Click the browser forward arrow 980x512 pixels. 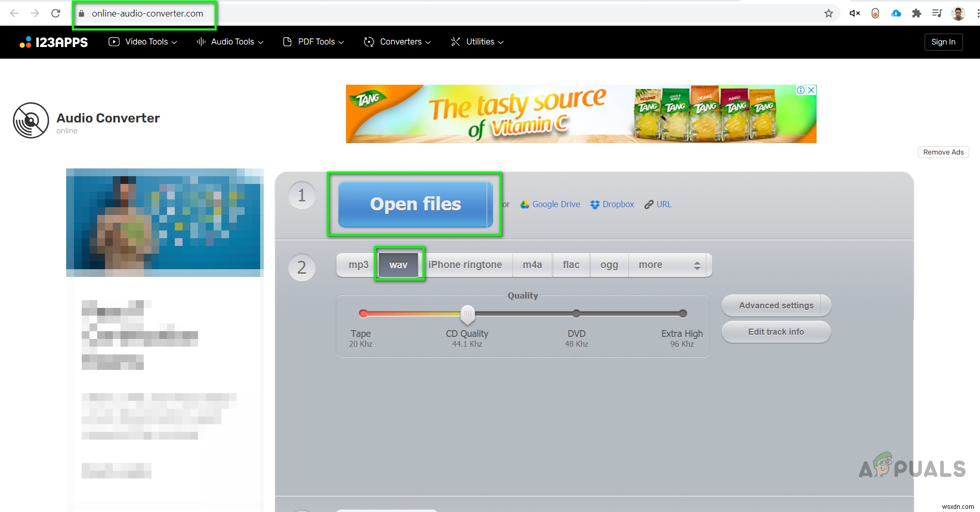click(35, 13)
